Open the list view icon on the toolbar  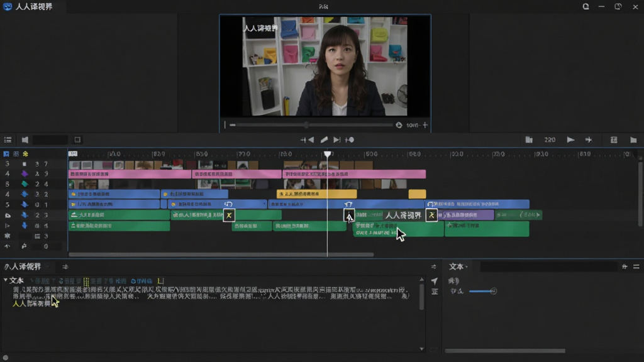tap(8, 140)
